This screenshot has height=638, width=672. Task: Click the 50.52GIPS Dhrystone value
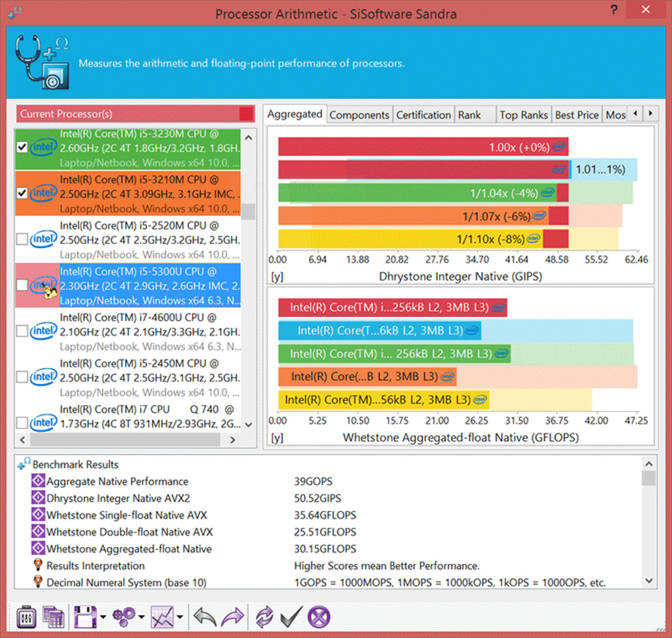click(x=318, y=498)
